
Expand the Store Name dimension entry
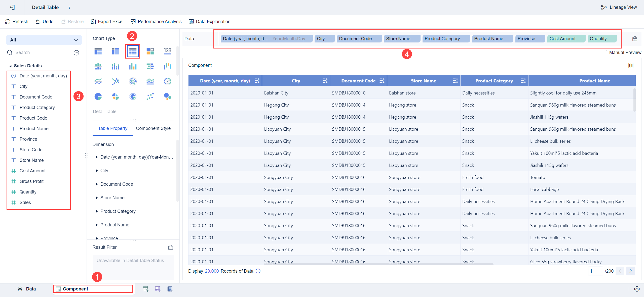tap(97, 198)
